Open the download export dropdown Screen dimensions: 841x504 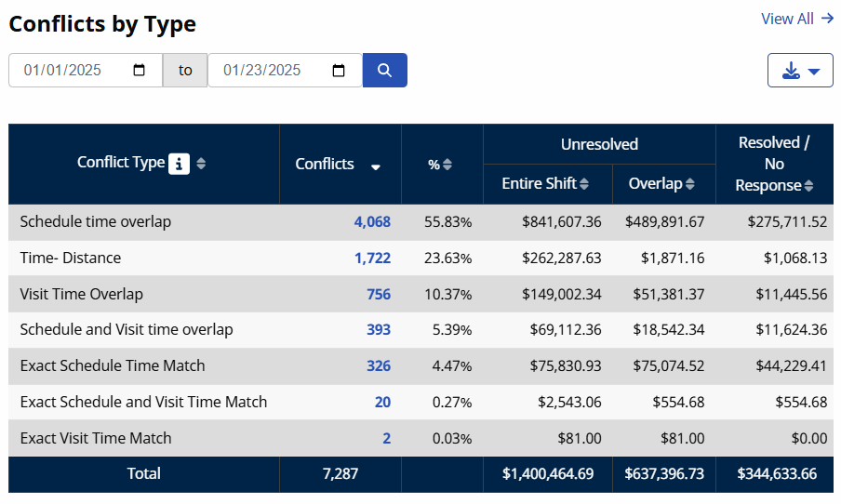point(799,71)
